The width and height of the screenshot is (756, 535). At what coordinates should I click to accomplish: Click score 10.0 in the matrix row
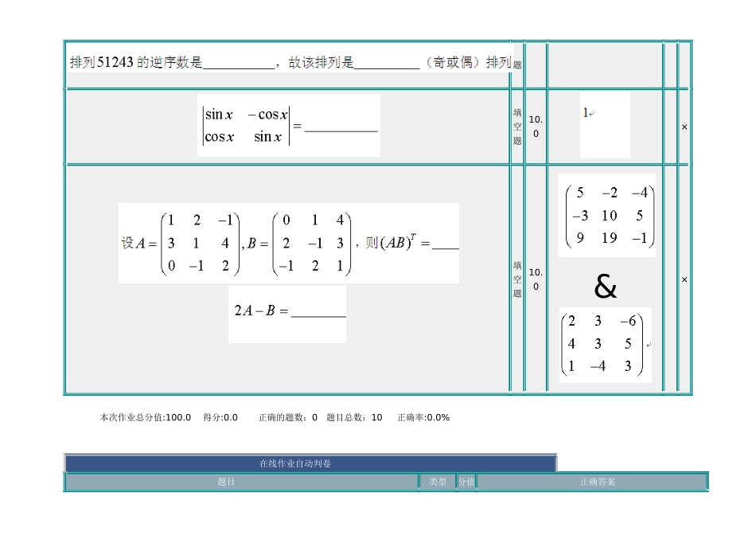point(536,279)
